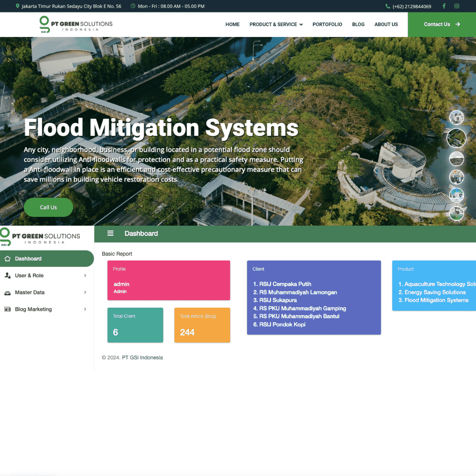
Task: Open the Instagram icon in the top bar
Action: (457, 6)
